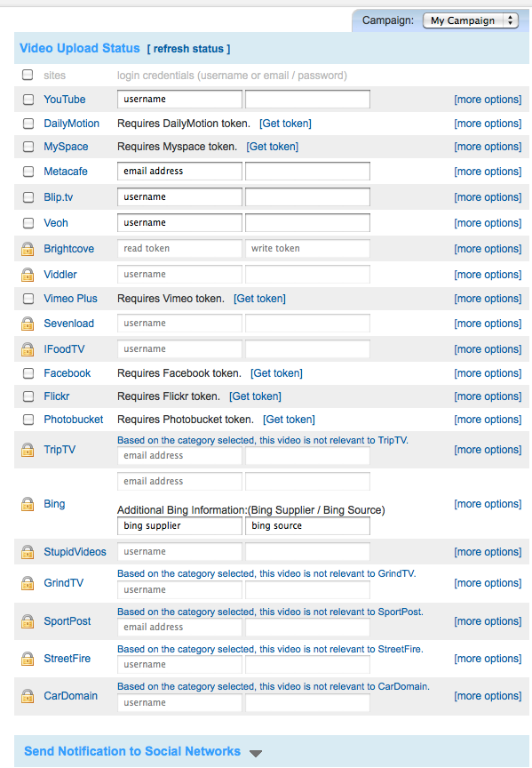Click the Metacafe email address field
This screenshot has height=768, width=532.
[179, 172]
